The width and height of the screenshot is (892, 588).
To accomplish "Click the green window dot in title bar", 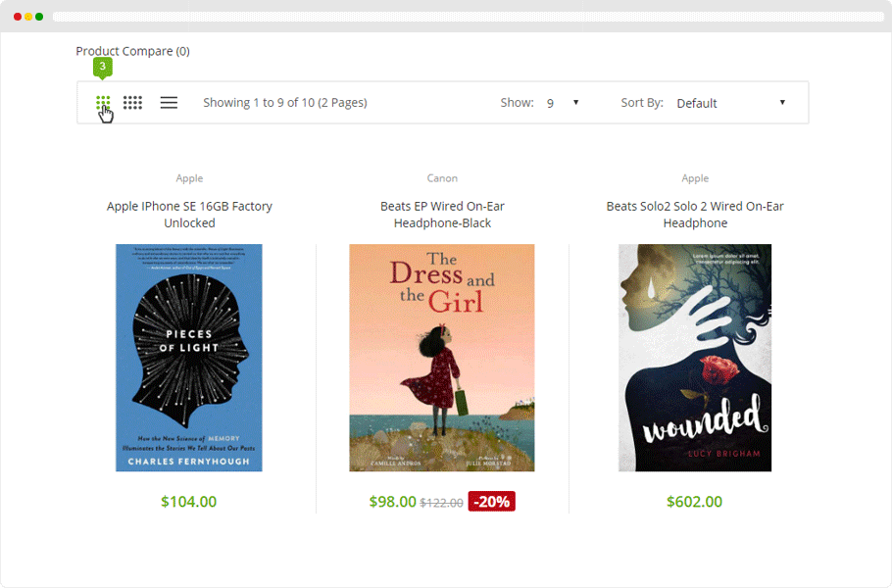I will click(x=39, y=17).
